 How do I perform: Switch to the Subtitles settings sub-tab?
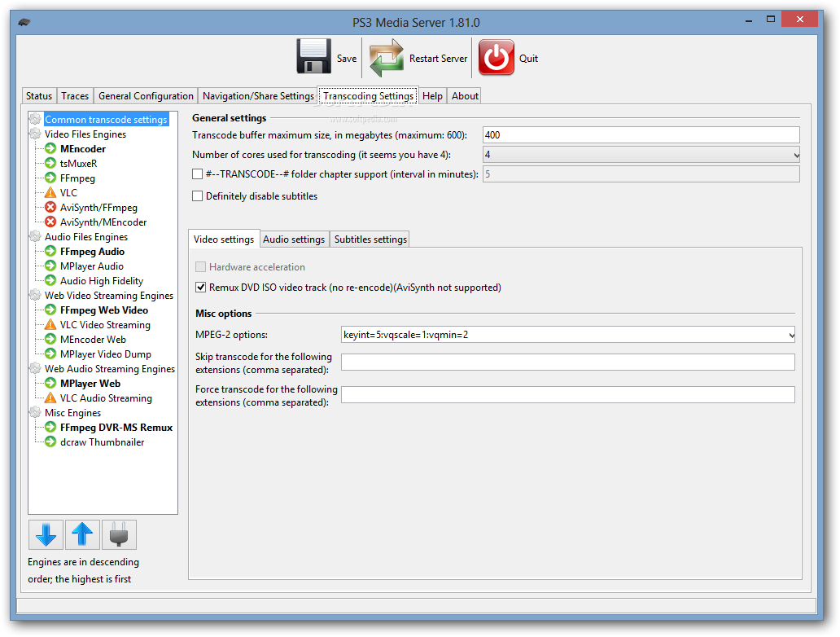(x=370, y=239)
